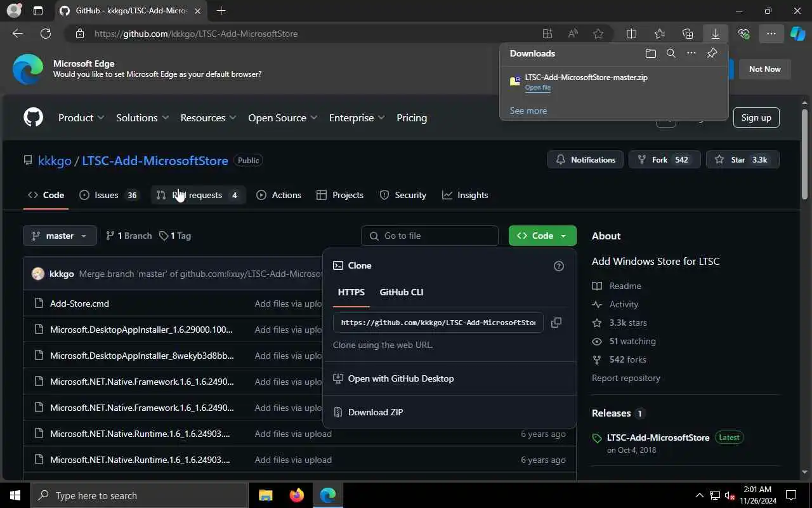The width and height of the screenshot is (812, 508).
Task: Show hidden system tray icons
Action: click(x=700, y=495)
